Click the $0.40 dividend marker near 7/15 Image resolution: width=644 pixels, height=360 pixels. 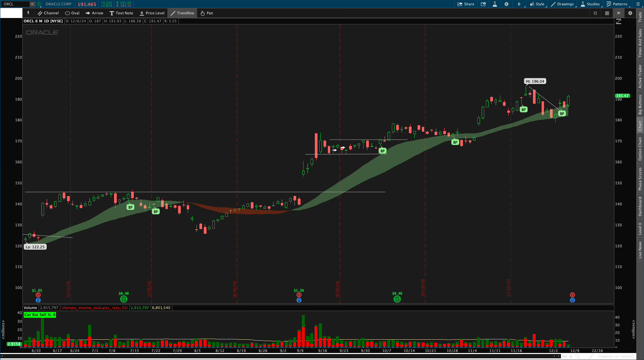[x=124, y=299]
